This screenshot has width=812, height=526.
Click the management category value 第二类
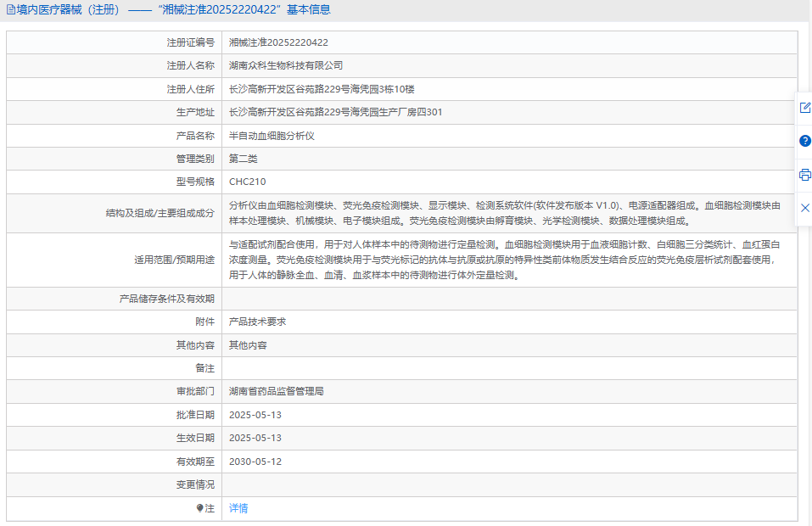(x=243, y=159)
